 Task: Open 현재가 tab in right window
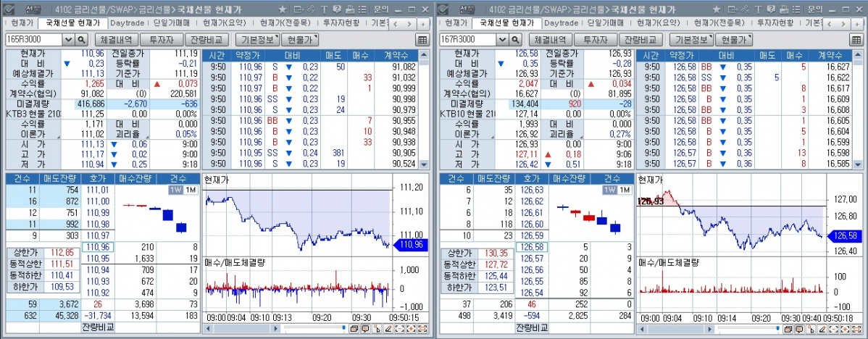tap(456, 23)
